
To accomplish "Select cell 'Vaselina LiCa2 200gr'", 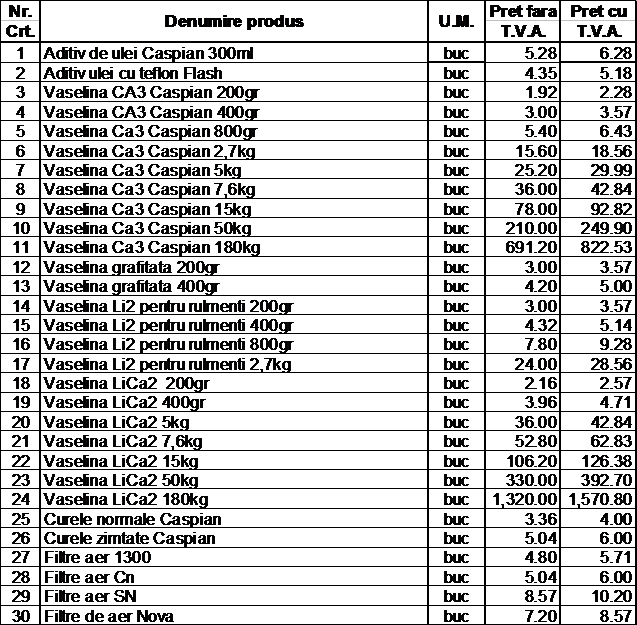I will (234, 383).
